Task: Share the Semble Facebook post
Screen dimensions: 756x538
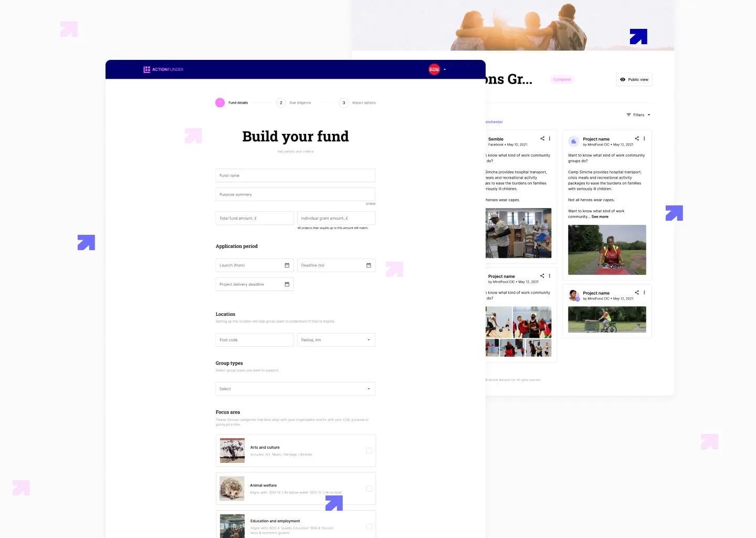Action: 542,139
